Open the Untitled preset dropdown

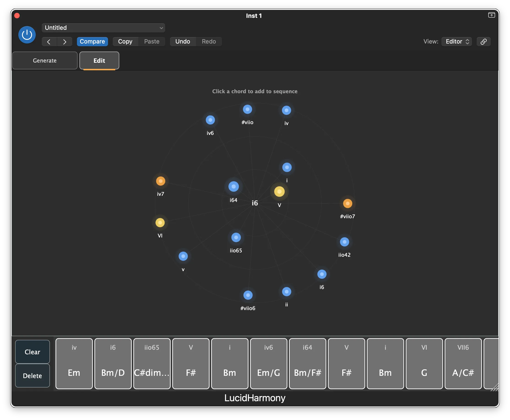[x=103, y=28]
